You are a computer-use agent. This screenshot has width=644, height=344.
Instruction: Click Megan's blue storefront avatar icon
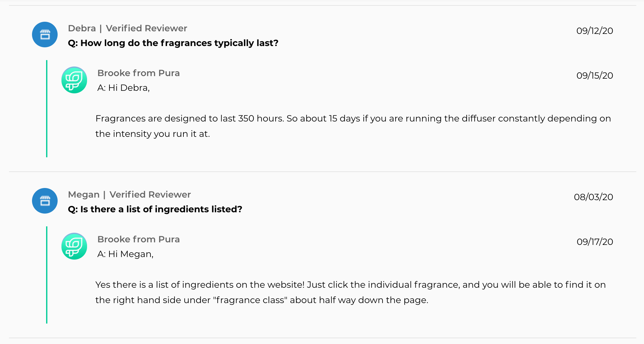pos(45,201)
